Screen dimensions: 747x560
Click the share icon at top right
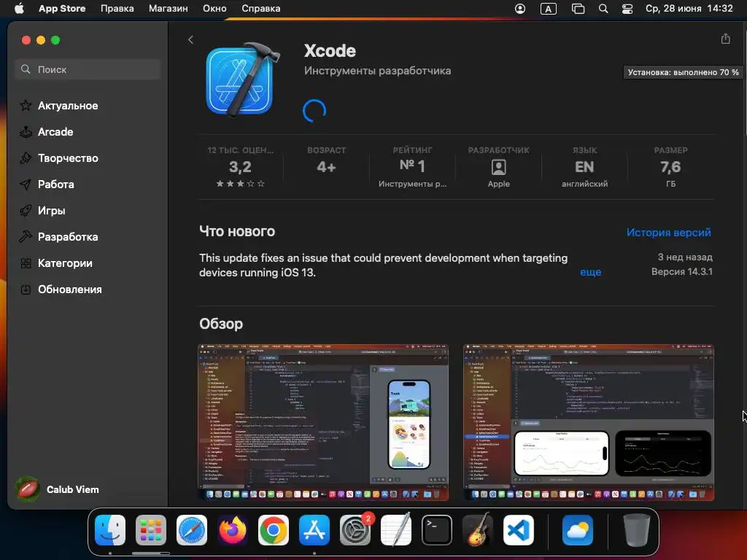(x=725, y=39)
